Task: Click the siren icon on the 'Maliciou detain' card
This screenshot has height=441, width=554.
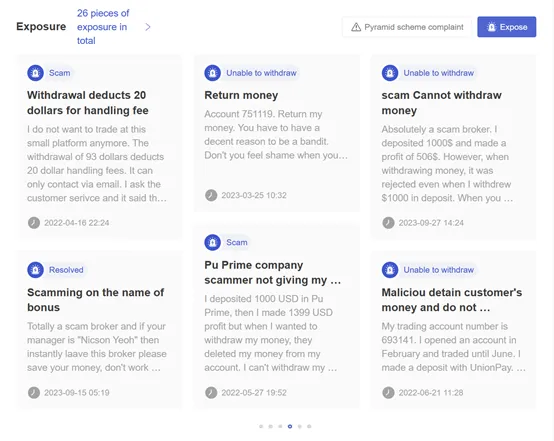Action: (390, 270)
